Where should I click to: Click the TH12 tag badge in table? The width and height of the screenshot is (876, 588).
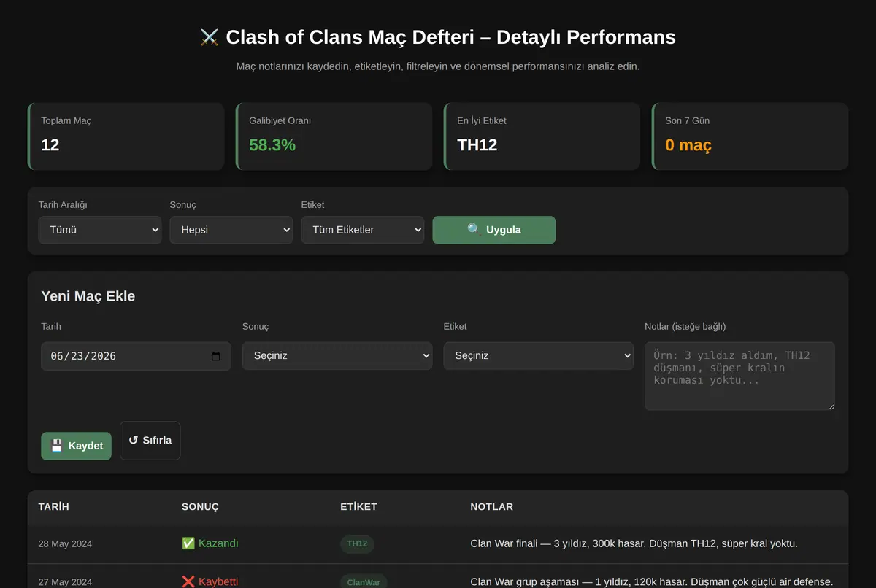pyautogui.click(x=357, y=543)
